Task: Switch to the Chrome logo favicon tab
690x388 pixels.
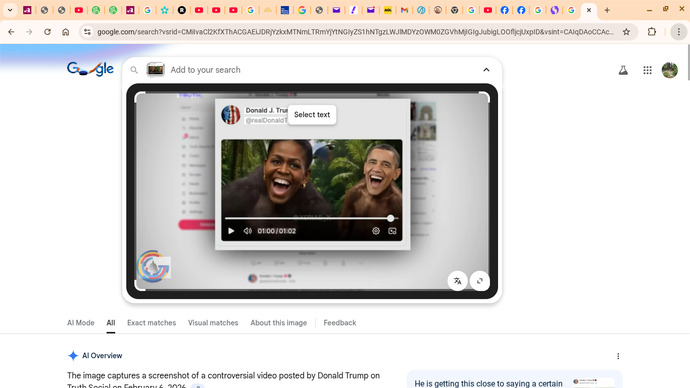Action: click(454, 10)
